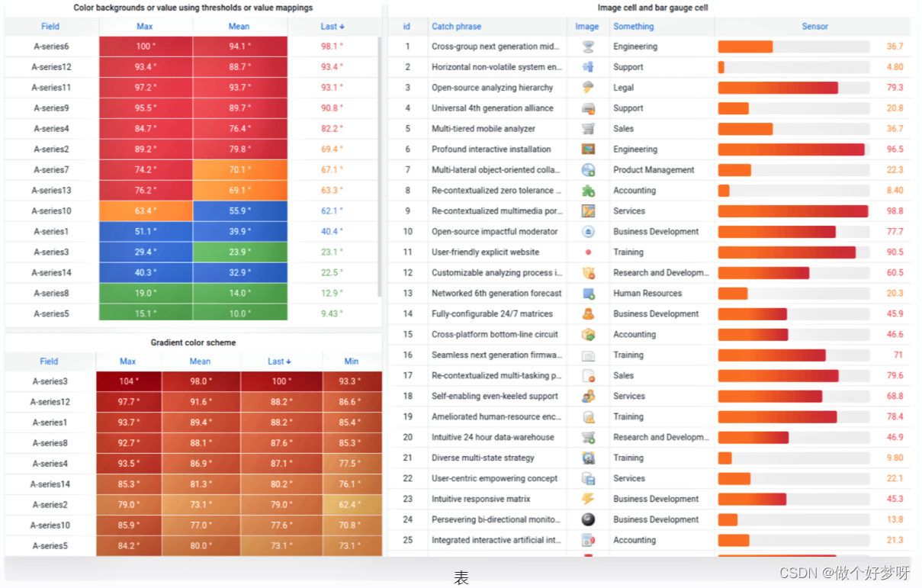Open 'Color backgrounds or value using thresholds' panel menu
This screenshot has width=922, height=588.
pos(193,8)
